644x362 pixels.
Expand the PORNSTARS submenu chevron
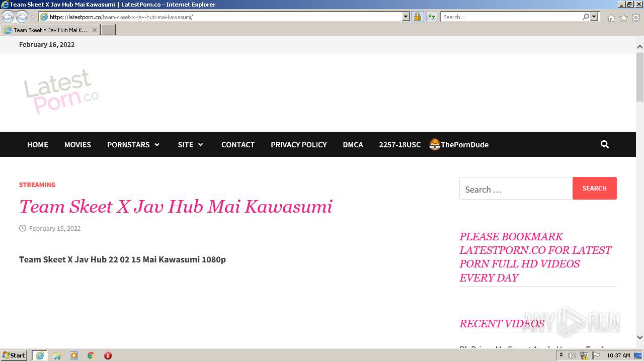tap(157, 145)
